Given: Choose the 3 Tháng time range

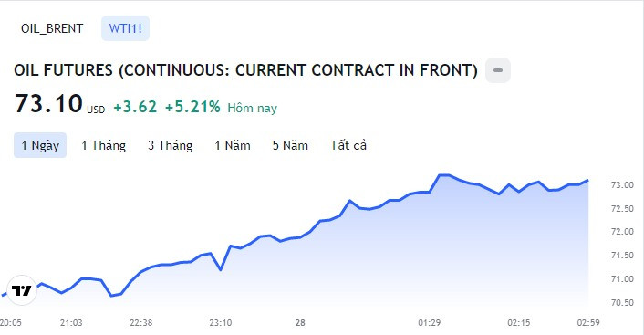Looking at the screenshot, I should pyautogui.click(x=170, y=145).
